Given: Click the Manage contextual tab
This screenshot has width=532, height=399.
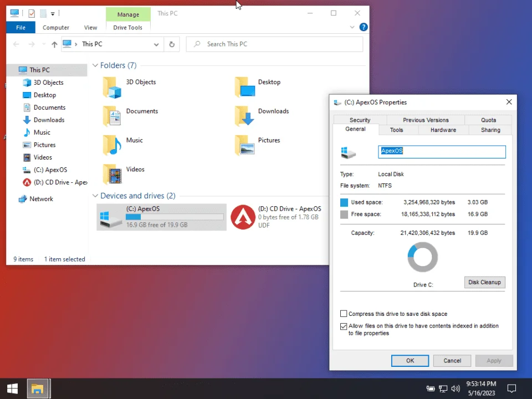Looking at the screenshot, I should click(128, 14).
